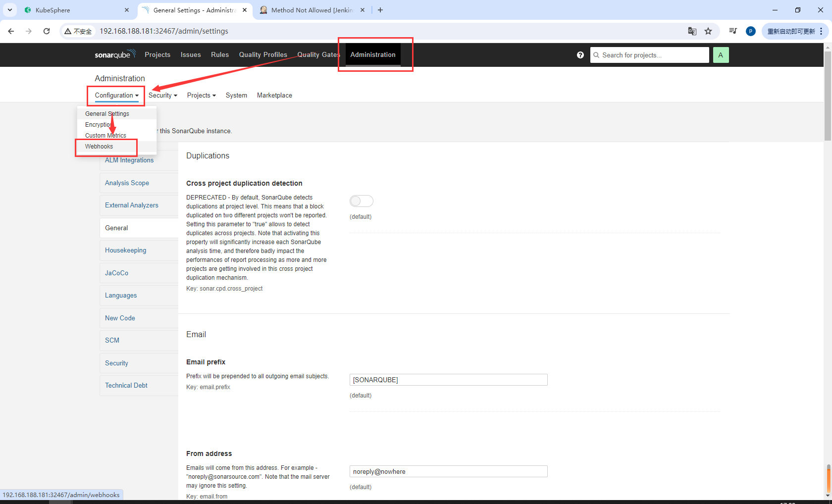
Task: Reload the page with the refresh icon
Action: pyautogui.click(x=47, y=31)
